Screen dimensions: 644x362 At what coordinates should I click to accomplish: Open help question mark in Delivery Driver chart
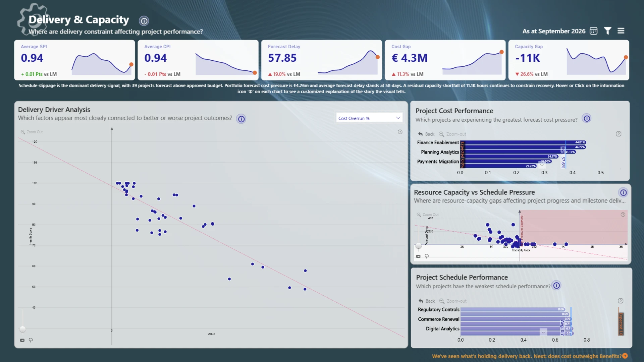[x=400, y=132]
